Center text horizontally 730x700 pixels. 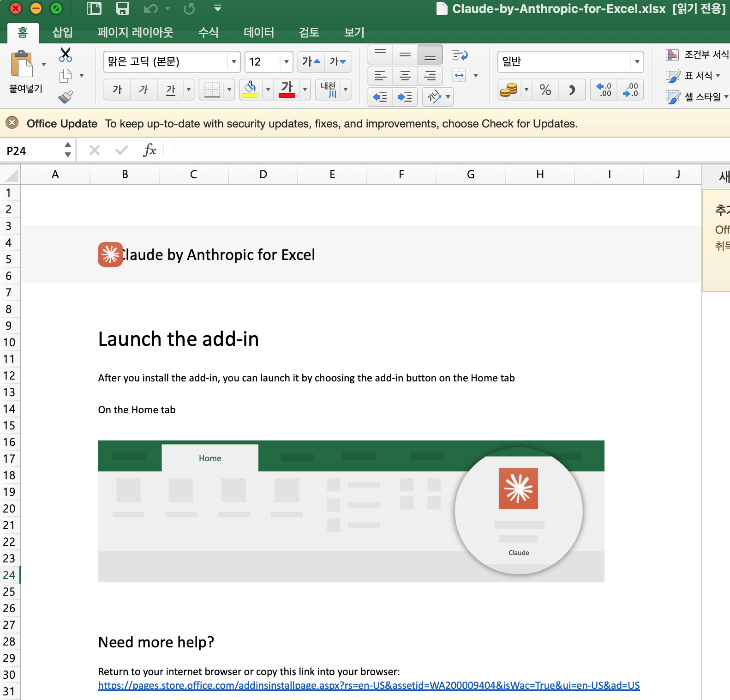pyautogui.click(x=405, y=75)
